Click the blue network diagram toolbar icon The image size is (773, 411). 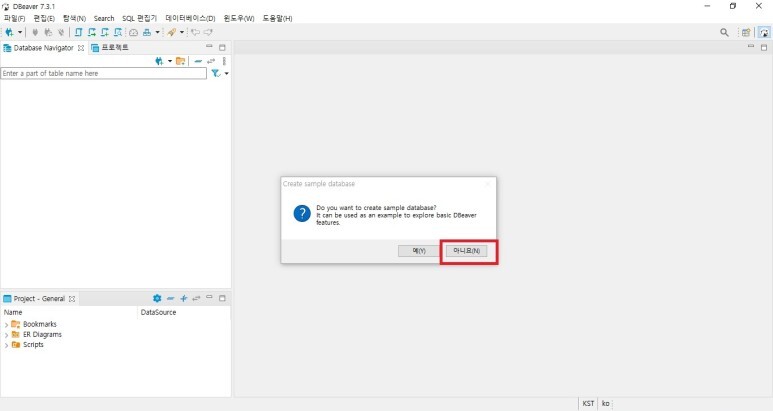pos(147,32)
